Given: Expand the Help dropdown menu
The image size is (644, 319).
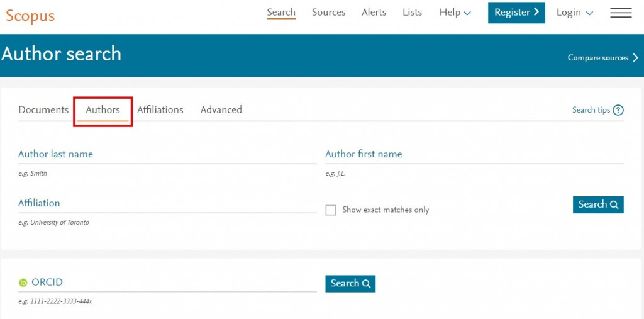Looking at the screenshot, I should click(x=455, y=13).
